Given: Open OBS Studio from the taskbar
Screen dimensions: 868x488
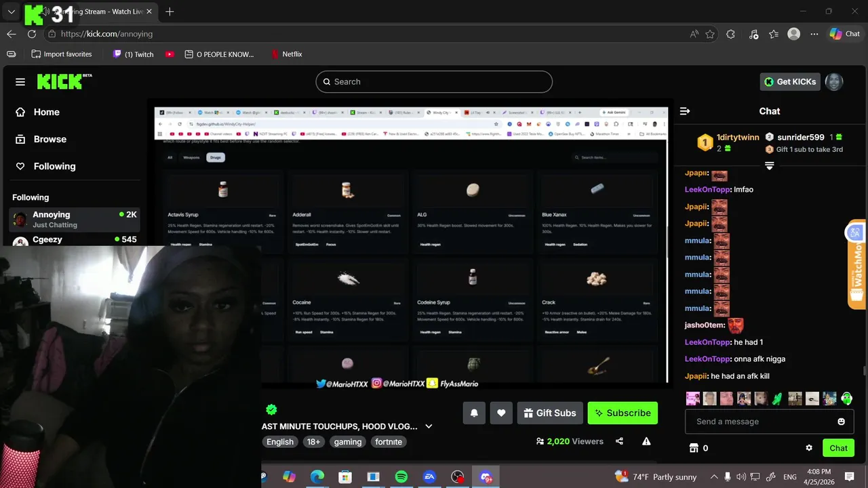Looking at the screenshot, I should pos(458,477).
